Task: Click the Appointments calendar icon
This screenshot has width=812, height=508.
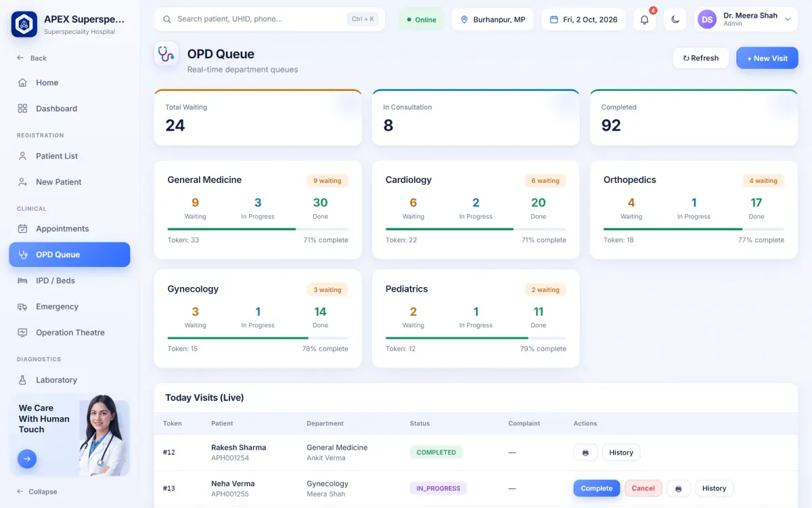Action: 22,229
